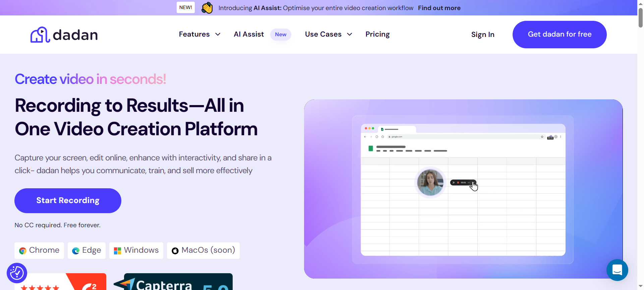Click the dadan logo icon
This screenshot has height=290, width=644.
click(x=40, y=35)
